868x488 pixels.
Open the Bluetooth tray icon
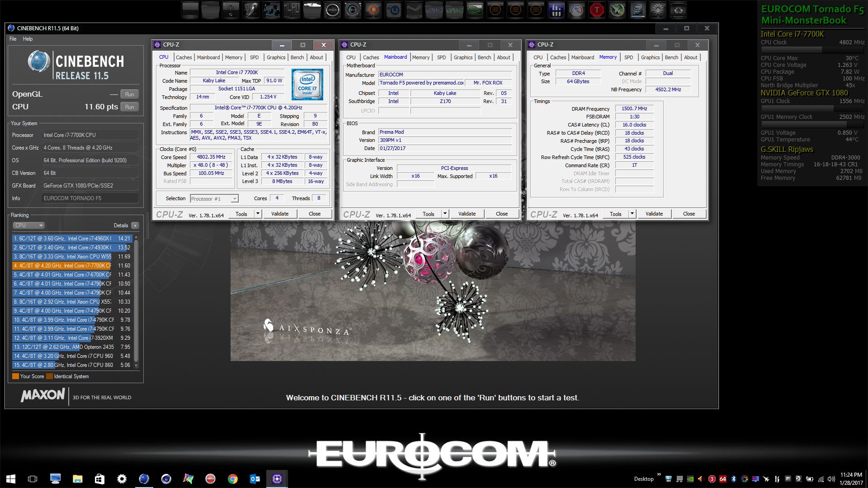(733, 479)
